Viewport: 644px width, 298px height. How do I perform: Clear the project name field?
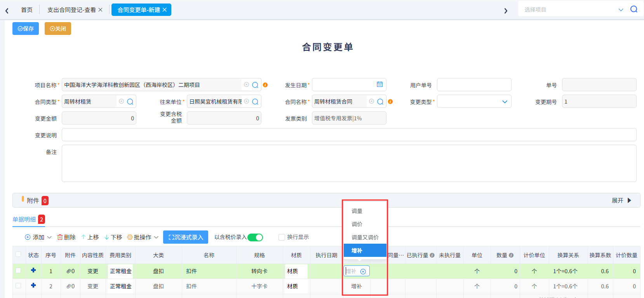(246, 85)
